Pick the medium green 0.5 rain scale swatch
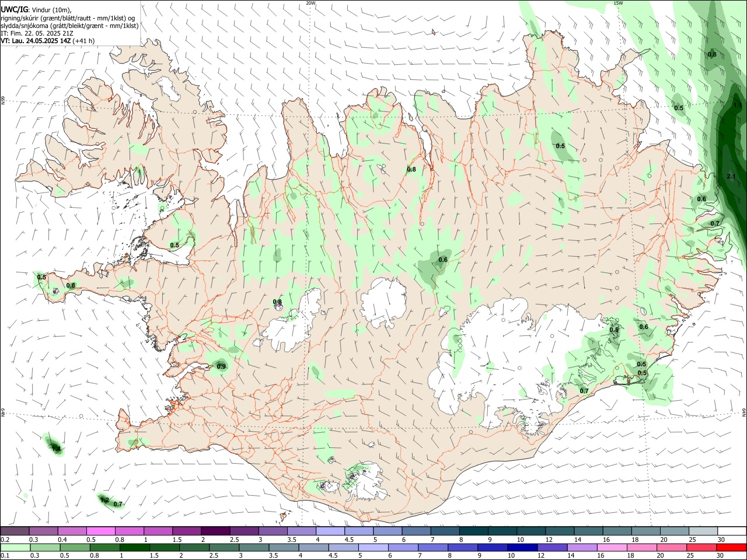This screenshot has width=747, height=560. click(x=75, y=547)
